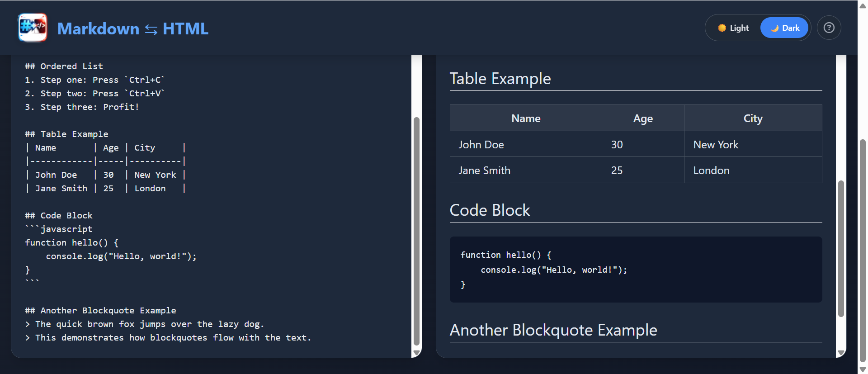Click the 'Name' table header in preview
This screenshot has width=868, height=374.
coord(526,118)
